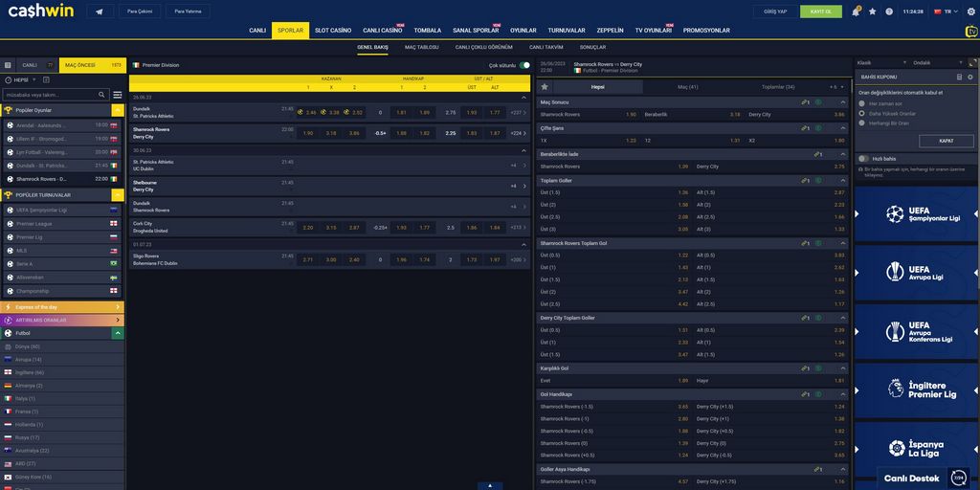Switch to the Toplamlar (34) tab
980x490 pixels.
tap(778, 87)
